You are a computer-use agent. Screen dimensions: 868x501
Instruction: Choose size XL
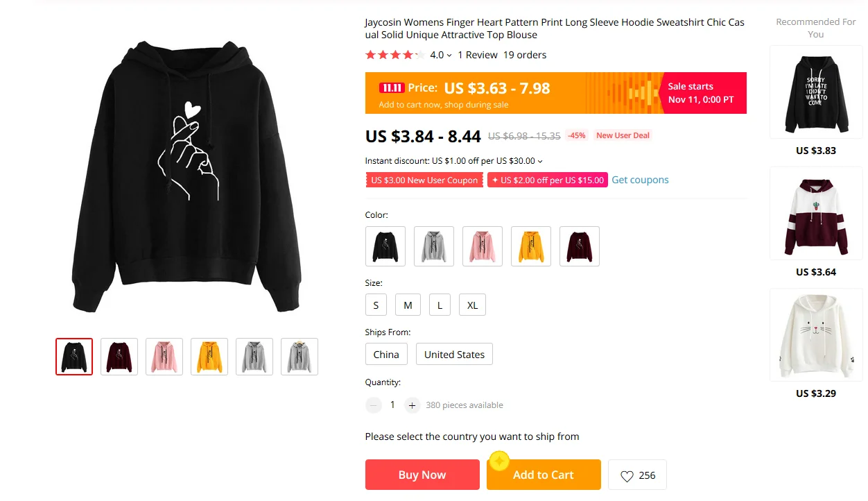472,305
